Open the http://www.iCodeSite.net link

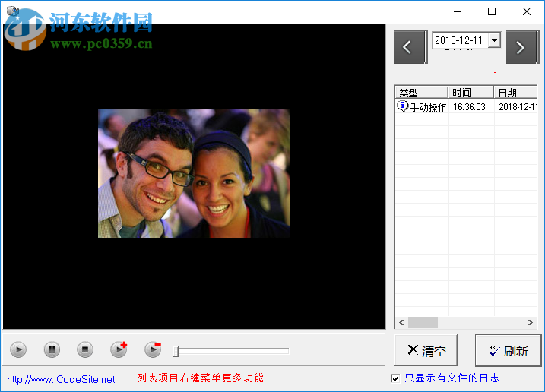tap(61, 379)
